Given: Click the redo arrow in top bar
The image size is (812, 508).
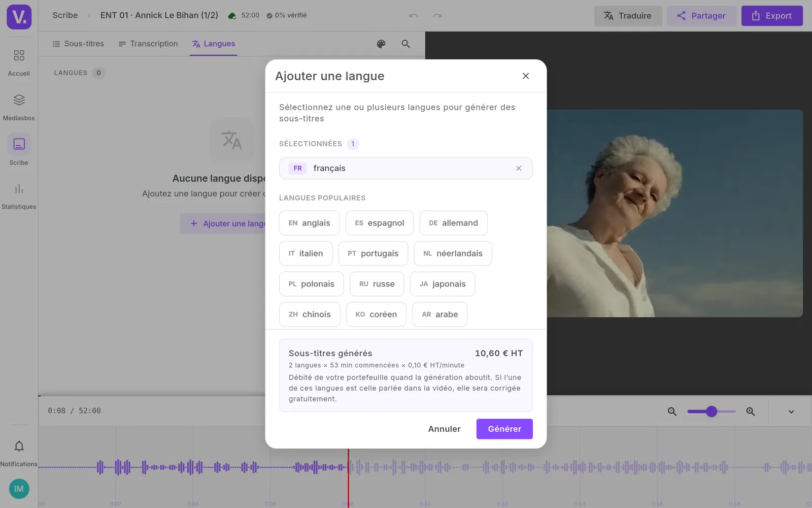Looking at the screenshot, I should click(437, 16).
